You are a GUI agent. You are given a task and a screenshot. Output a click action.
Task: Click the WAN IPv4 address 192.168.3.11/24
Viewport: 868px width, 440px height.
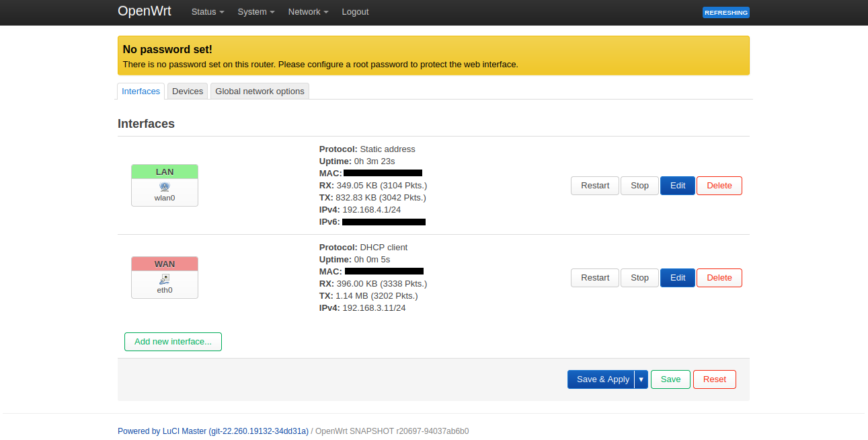(x=374, y=308)
